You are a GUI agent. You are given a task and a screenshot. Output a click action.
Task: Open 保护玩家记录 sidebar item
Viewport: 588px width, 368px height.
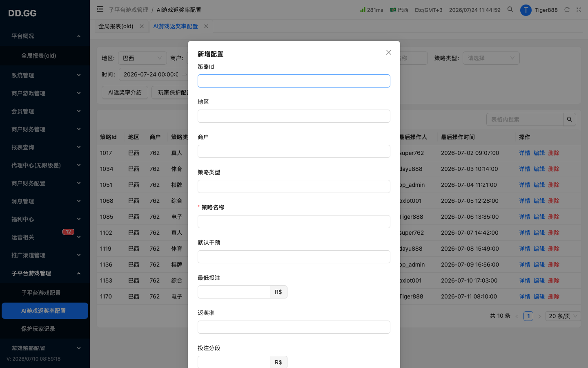(x=45, y=329)
